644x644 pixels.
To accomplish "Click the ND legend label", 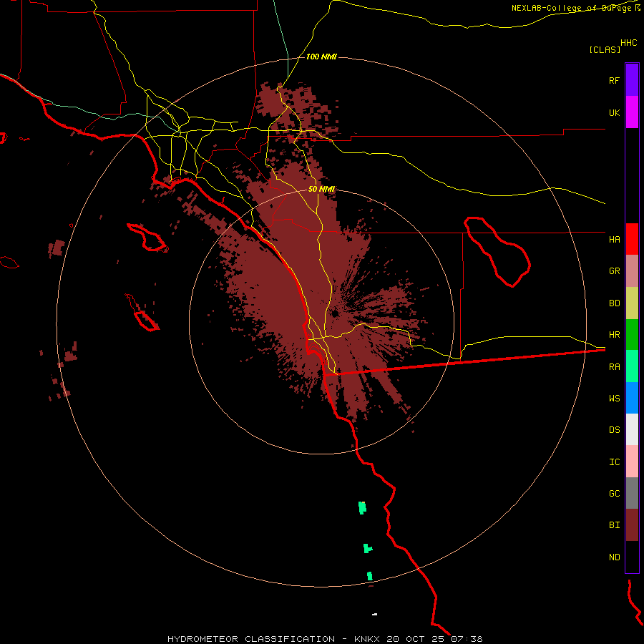I will coord(614,557).
